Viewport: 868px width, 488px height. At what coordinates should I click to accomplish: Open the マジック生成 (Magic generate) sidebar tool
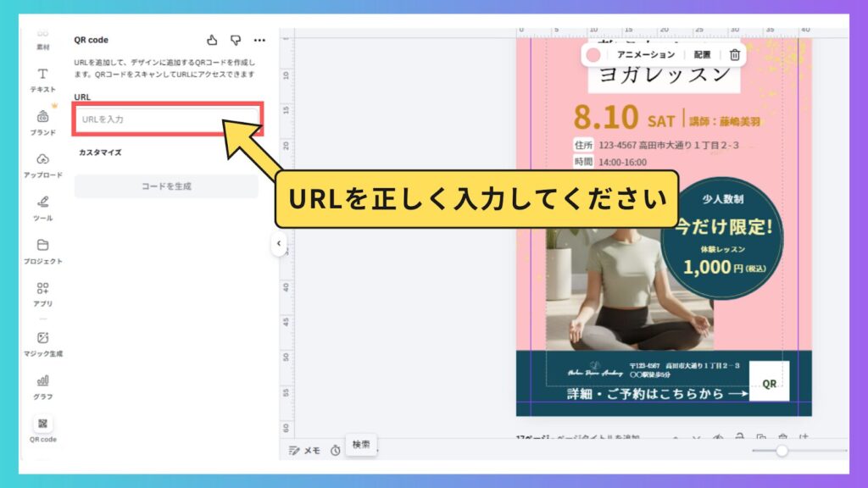42,342
